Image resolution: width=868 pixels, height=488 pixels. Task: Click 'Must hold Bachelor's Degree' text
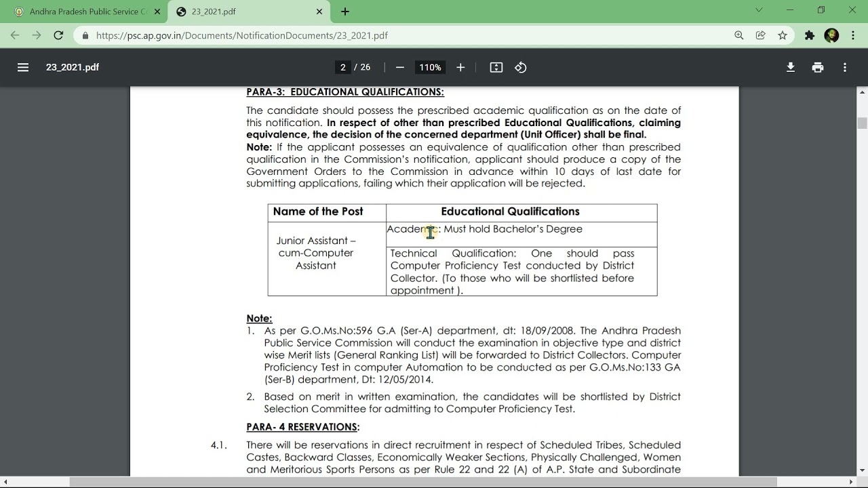click(x=513, y=229)
